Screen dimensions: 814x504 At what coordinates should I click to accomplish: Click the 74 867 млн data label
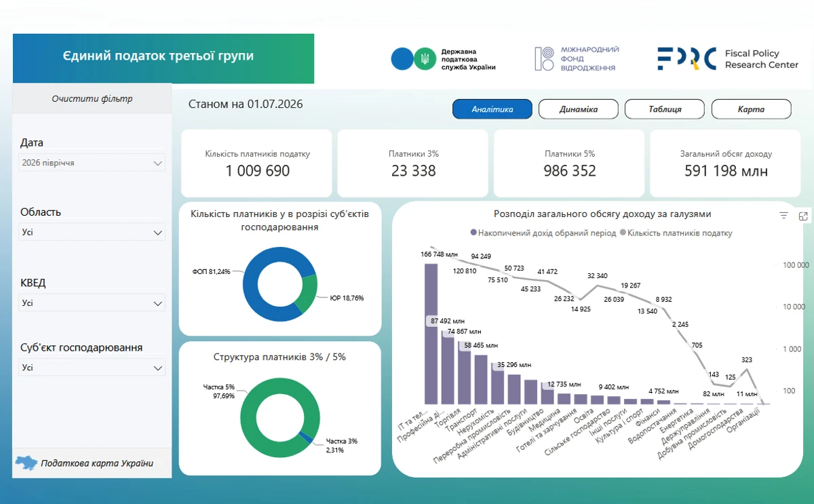(464, 332)
